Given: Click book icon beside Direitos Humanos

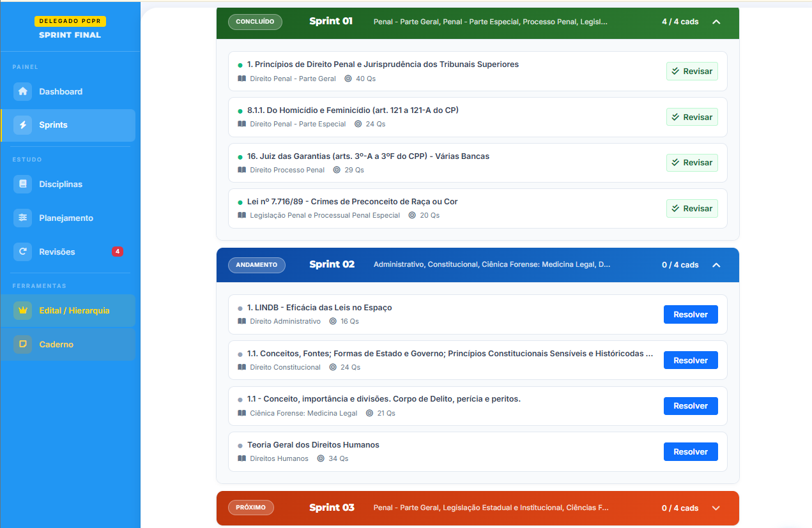Looking at the screenshot, I should pos(241,458).
